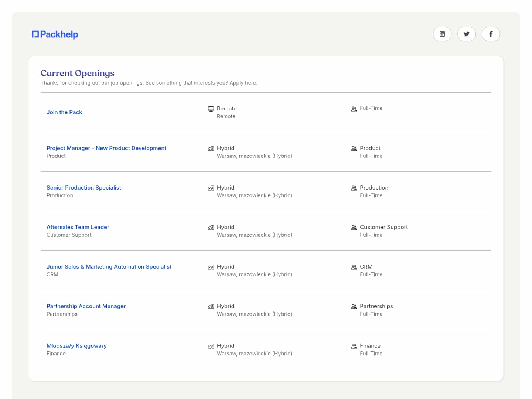The height and width of the screenshot is (399, 532).
Task: Click the people icon beside CRM department
Action: pyautogui.click(x=354, y=267)
